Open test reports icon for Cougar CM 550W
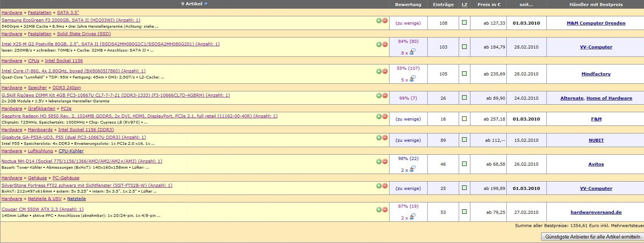Screen dimensions: 644x243 (x=412, y=217)
